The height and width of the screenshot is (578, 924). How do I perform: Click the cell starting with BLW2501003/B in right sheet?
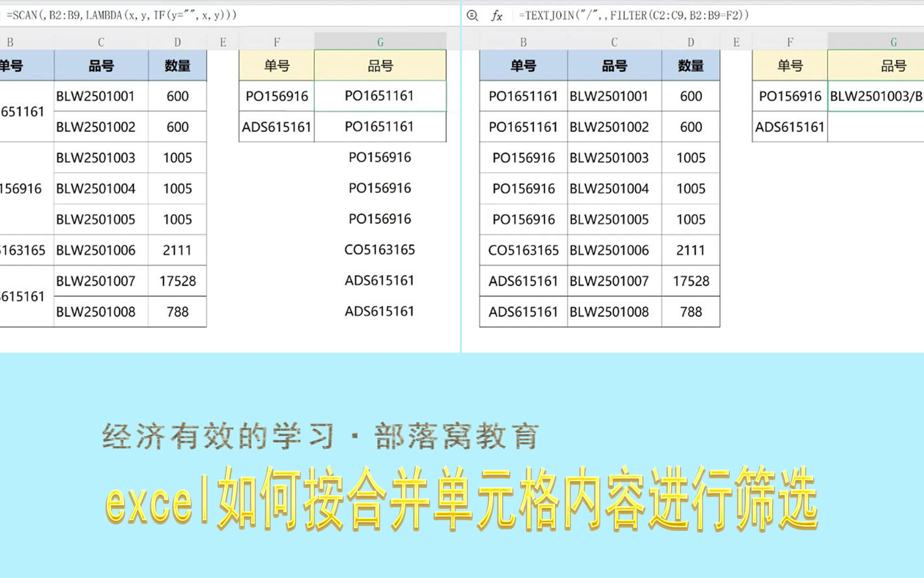pos(876,96)
